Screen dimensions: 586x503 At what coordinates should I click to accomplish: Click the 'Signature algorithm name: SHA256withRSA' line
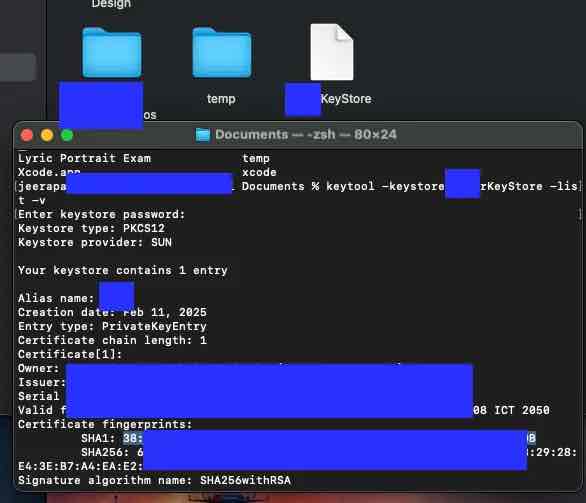tap(154, 480)
